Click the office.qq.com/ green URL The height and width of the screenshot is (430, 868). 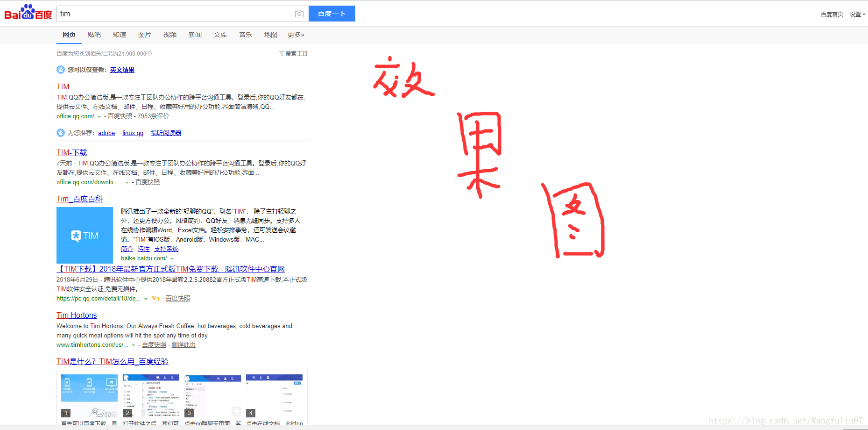(75, 116)
